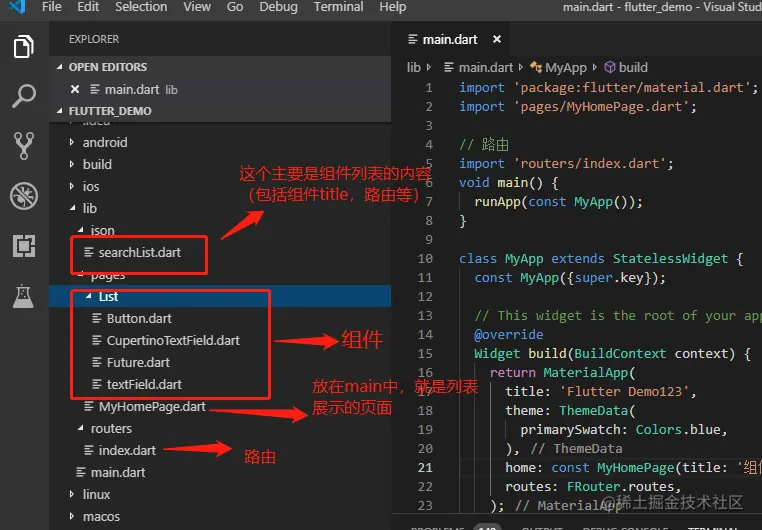Click the EXPLORER panel title
This screenshot has width=762, height=530.
click(94, 39)
